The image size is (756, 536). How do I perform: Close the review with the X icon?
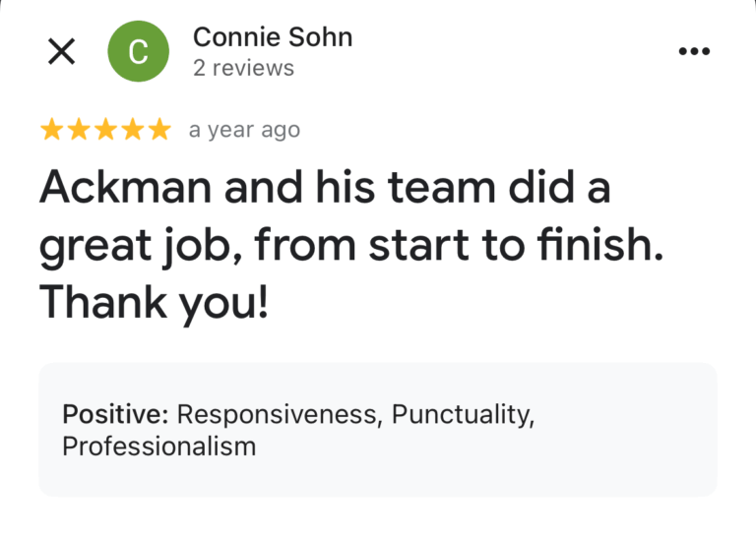(x=62, y=51)
